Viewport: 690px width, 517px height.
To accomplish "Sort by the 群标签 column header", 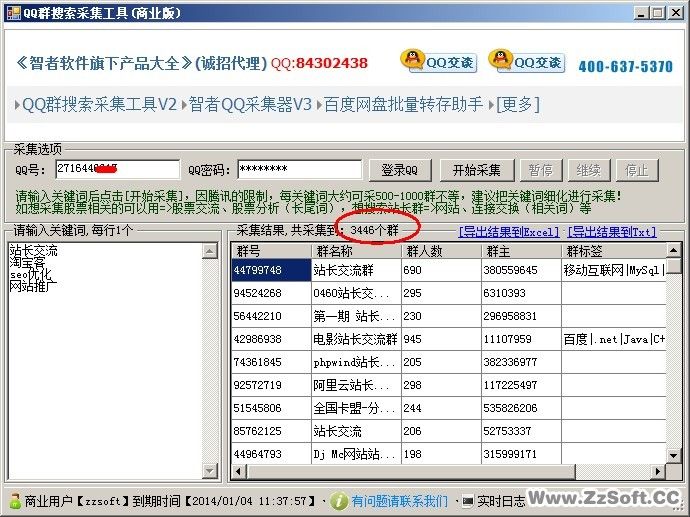I will tap(614, 251).
